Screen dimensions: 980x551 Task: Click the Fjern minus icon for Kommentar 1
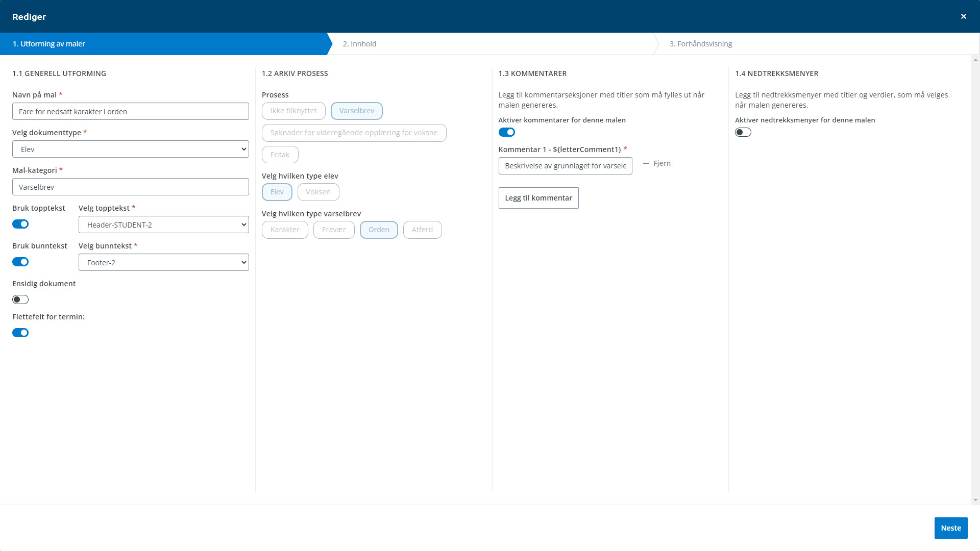click(x=646, y=163)
